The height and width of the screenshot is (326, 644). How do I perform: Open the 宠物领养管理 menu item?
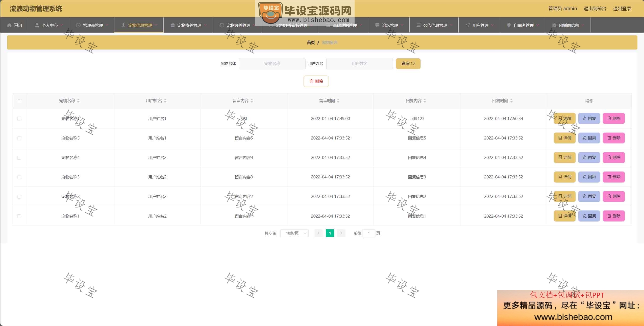click(237, 25)
